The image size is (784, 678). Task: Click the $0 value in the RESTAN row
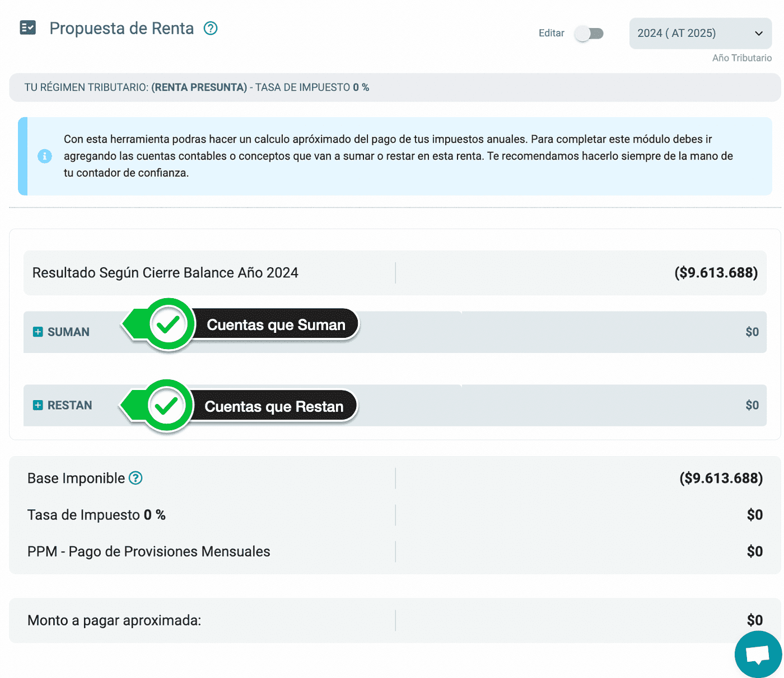[752, 405]
